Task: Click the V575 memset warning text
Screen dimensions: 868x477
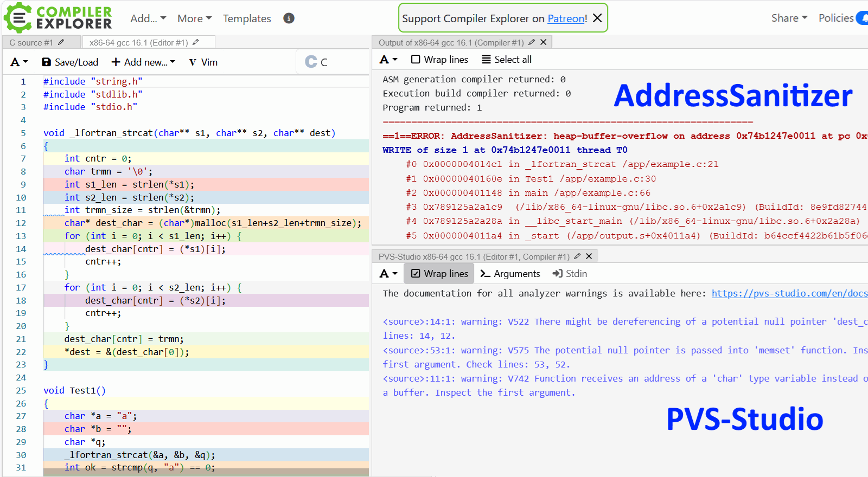Action: pos(625,357)
